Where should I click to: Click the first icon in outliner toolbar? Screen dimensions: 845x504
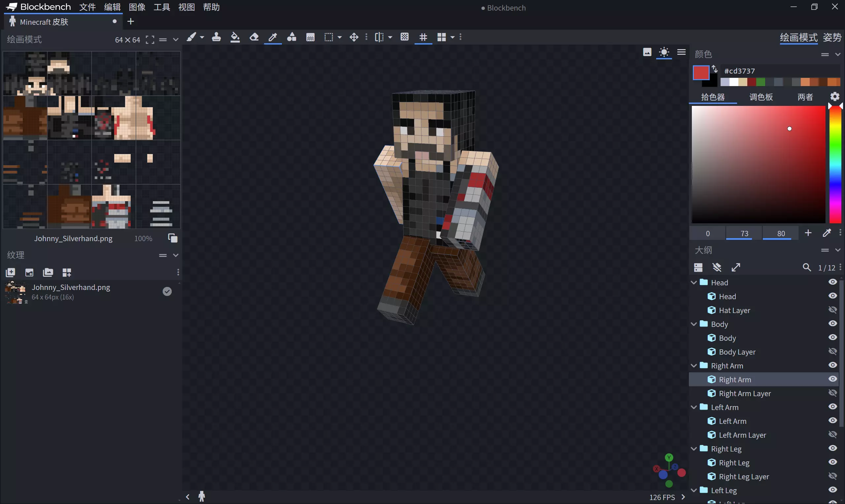(698, 268)
